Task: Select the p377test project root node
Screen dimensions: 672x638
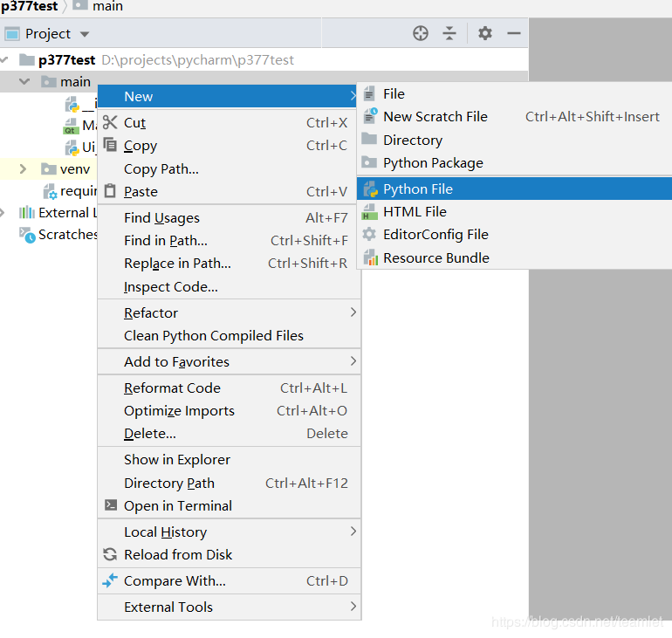Action: pos(66,60)
